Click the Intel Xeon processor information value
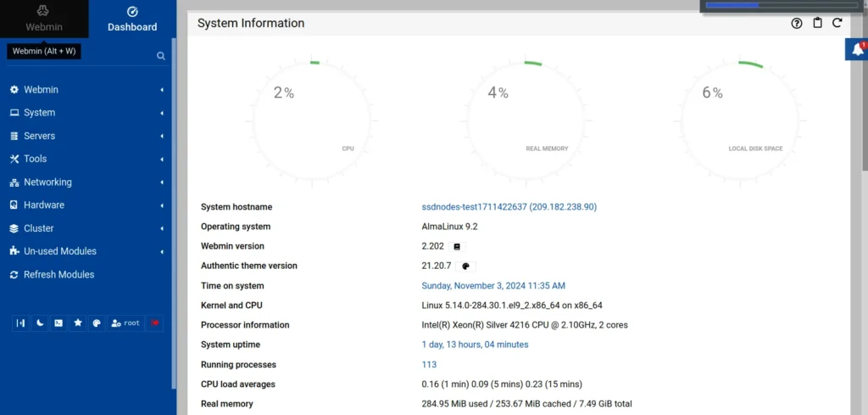Image resolution: width=868 pixels, height=415 pixels. point(525,325)
